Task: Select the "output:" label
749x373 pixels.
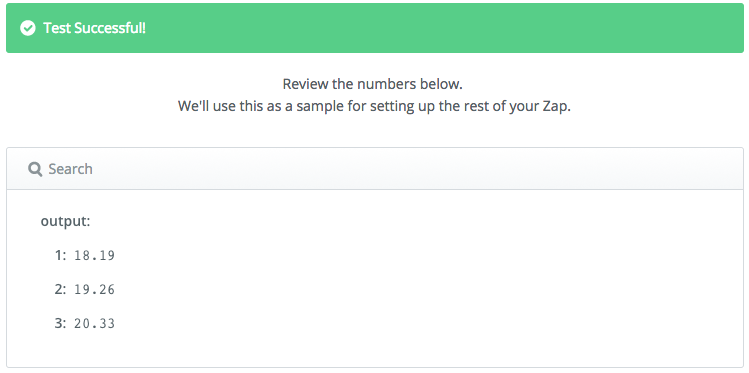Action: pyautogui.click(x=65, y=222)
